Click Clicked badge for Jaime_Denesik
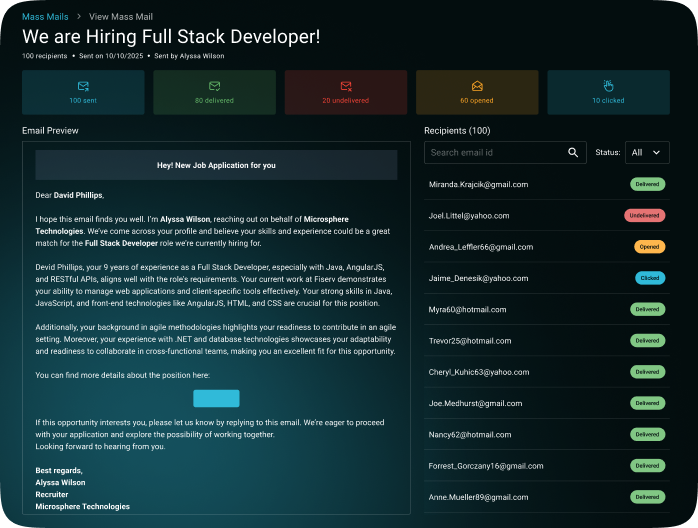Viewport: 698px width, 528px height. point(650,278)
